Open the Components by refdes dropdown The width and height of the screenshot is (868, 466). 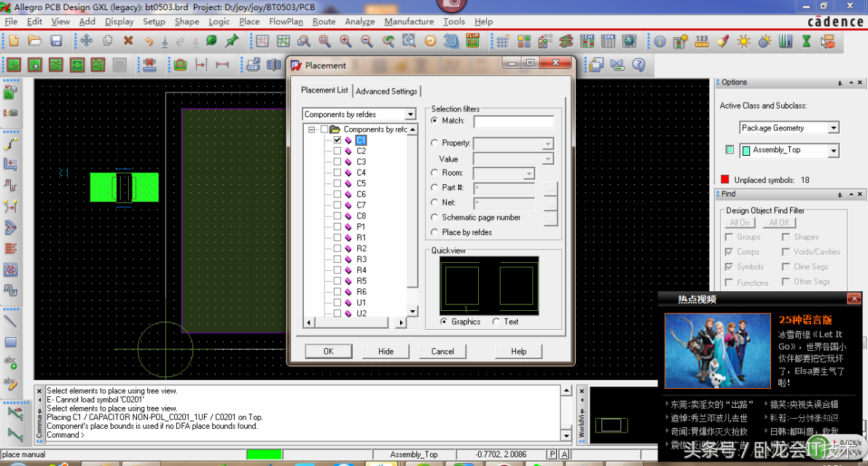[x=410, y=114]
